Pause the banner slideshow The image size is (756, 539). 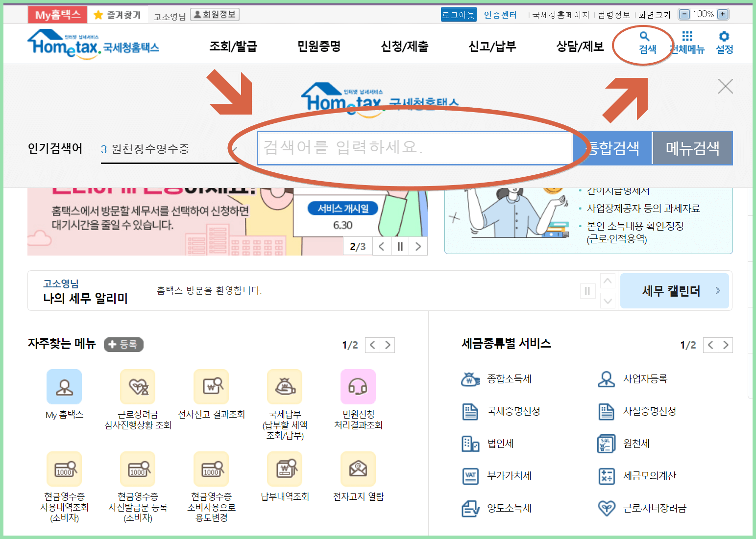[x=400, y=246]
